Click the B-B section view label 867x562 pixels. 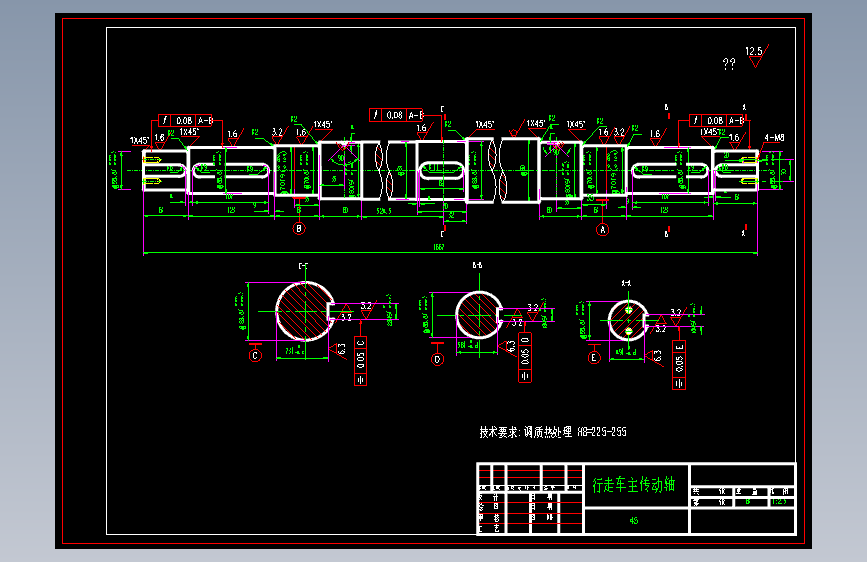[477, 266]
